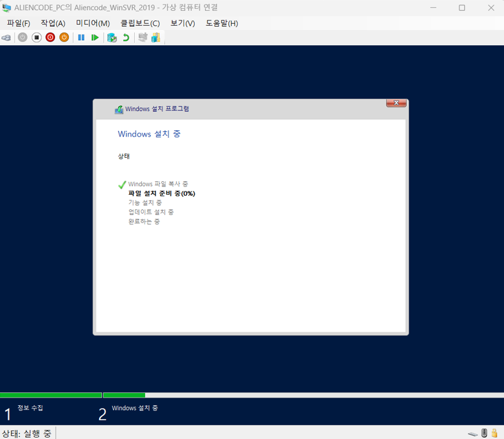Select the 'Windows 파일 복사 중' status line
The image size is (504, 439).
click(158, 184)
